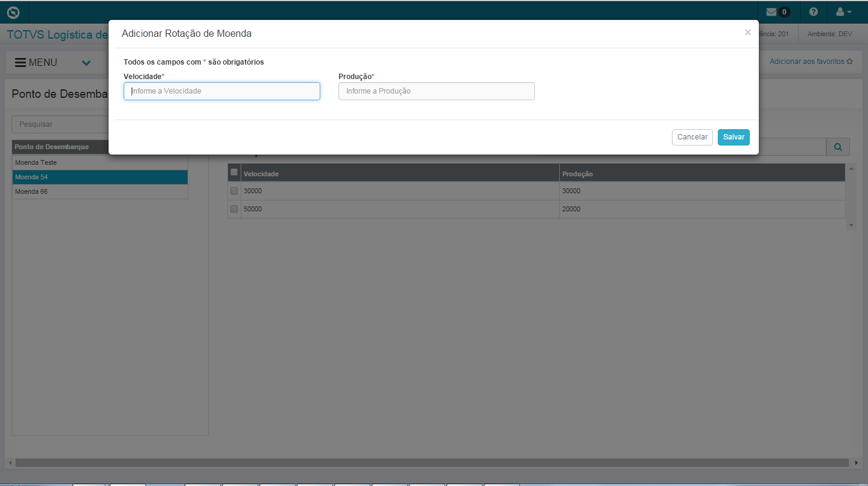Toggle the select-all checkbox in table header
Viewport: 868px width, 486px height.
[x=234, y=172]
